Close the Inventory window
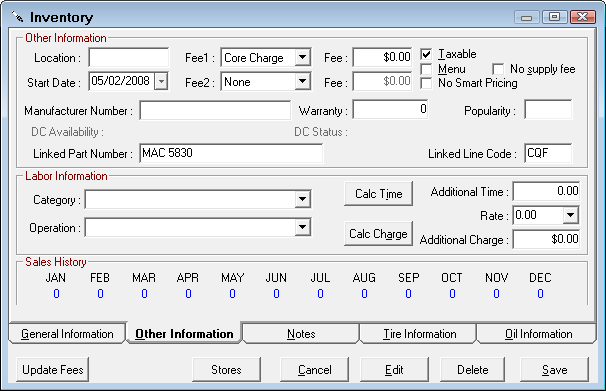Viewport: 606px width, 391px height. (x=582, y=17)
